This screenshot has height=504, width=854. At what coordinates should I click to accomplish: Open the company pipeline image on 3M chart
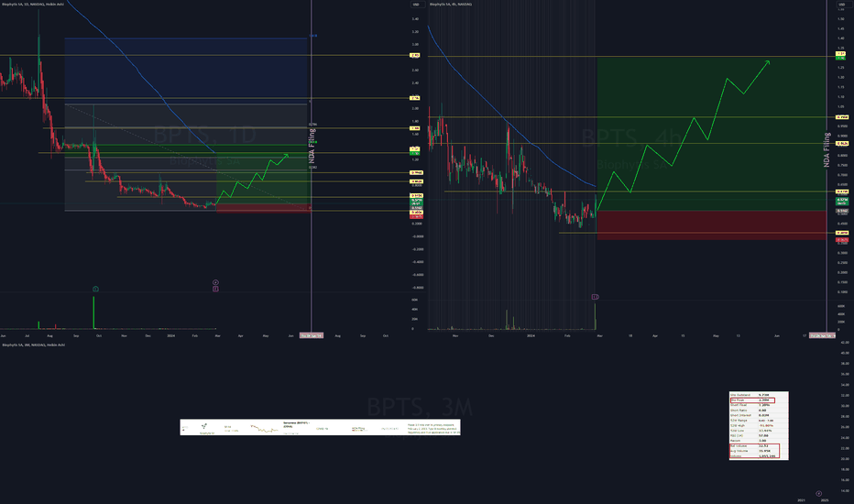[x=321, y=427]
